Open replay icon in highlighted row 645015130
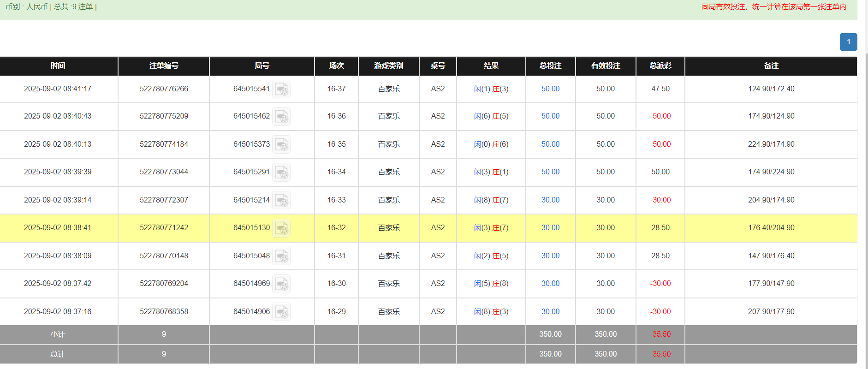The height and width of the screenshot is (369, 868). pyautogui.click(x=281, y=228)
